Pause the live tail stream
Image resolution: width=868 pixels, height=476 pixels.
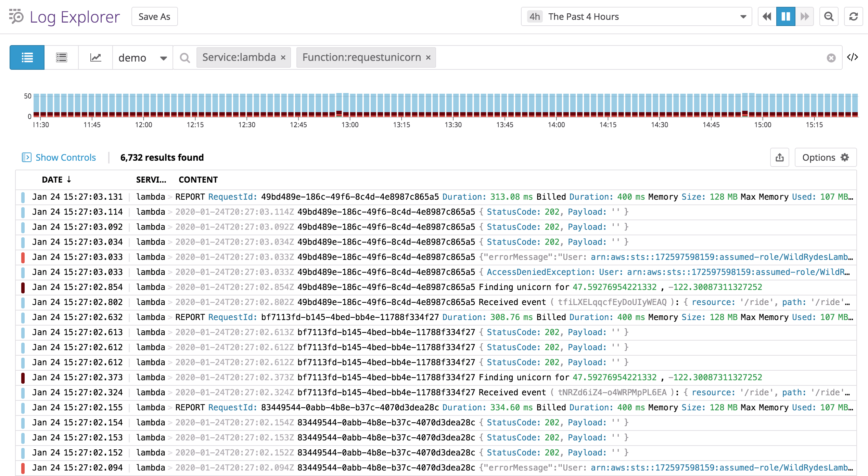(786, 16)
